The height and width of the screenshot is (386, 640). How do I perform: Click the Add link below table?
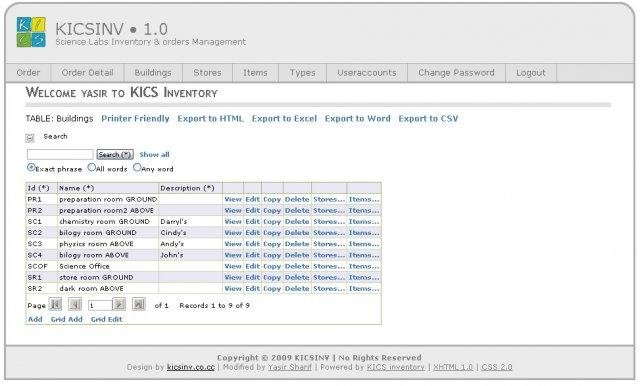[35, 319]
